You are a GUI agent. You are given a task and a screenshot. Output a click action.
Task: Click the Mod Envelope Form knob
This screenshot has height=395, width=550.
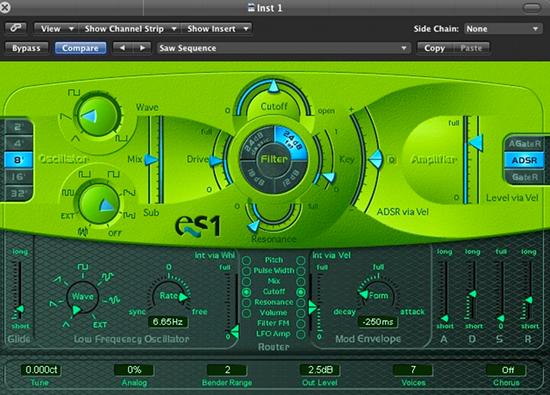tap(377, 295)
